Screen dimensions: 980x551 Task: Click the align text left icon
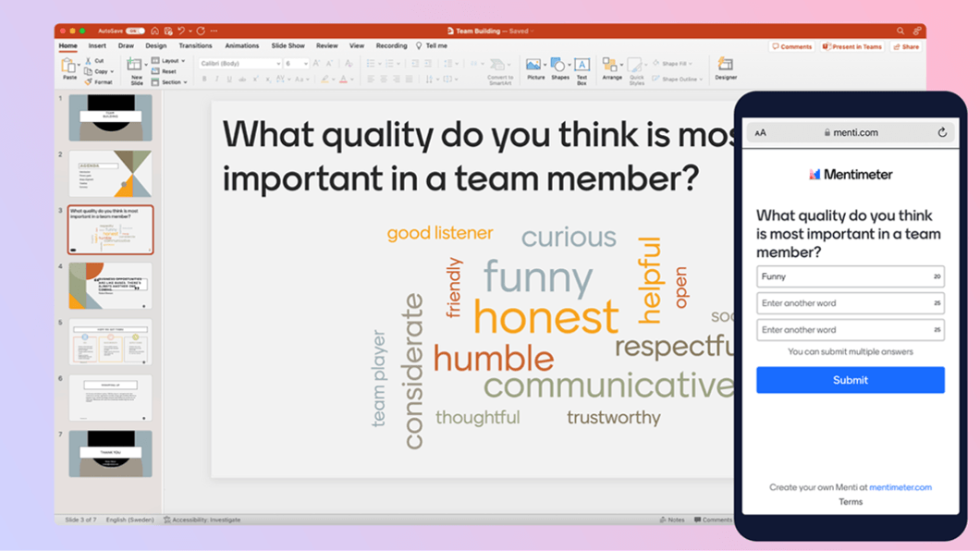(x=371, y=80)
